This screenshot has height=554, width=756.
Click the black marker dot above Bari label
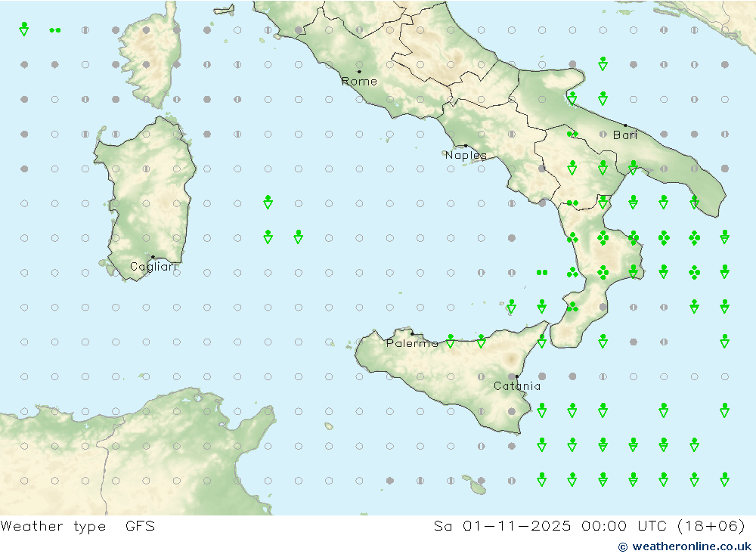(625, 125)
